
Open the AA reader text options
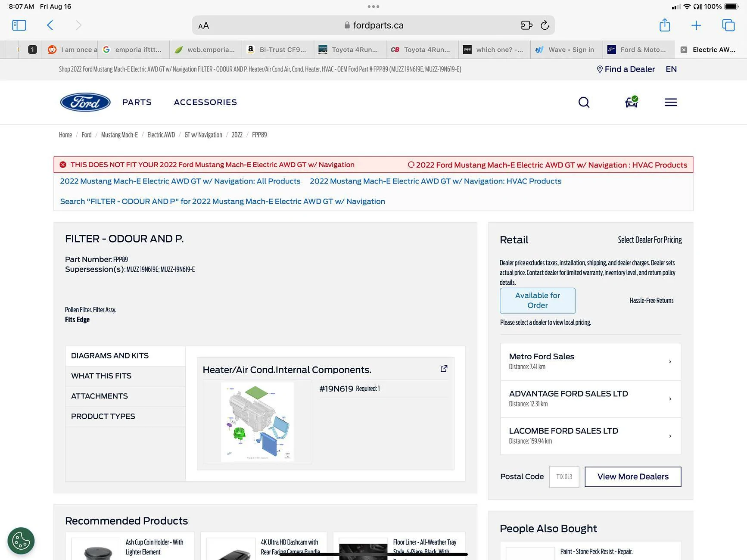[x=204, y=26]
